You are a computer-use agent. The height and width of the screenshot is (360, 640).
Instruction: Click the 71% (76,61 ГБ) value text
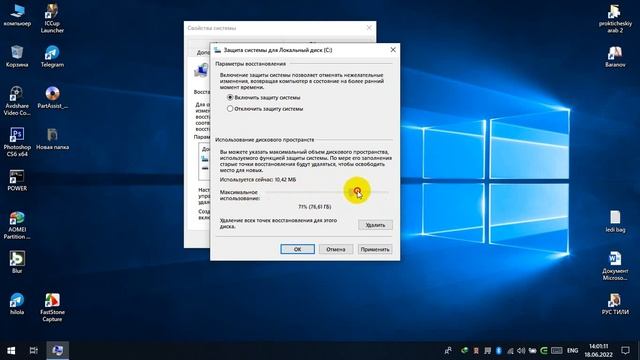pyautogui.click(x=314, y=207)
